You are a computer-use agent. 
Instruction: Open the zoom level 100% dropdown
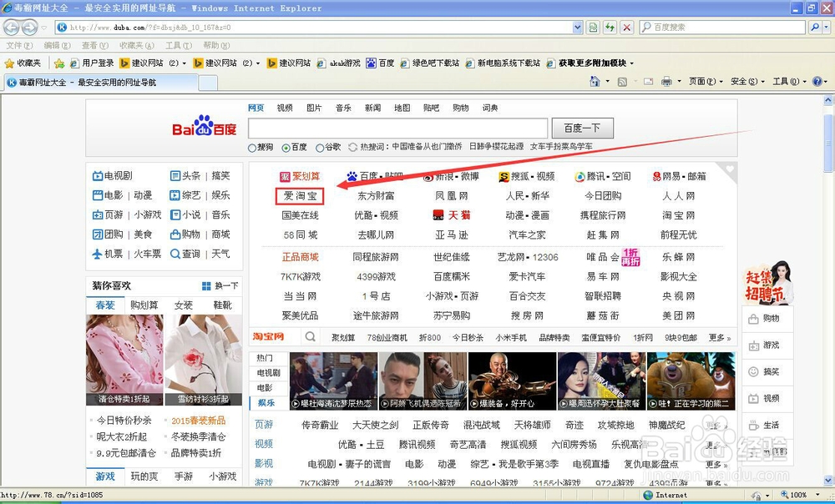tap(817, 495)
